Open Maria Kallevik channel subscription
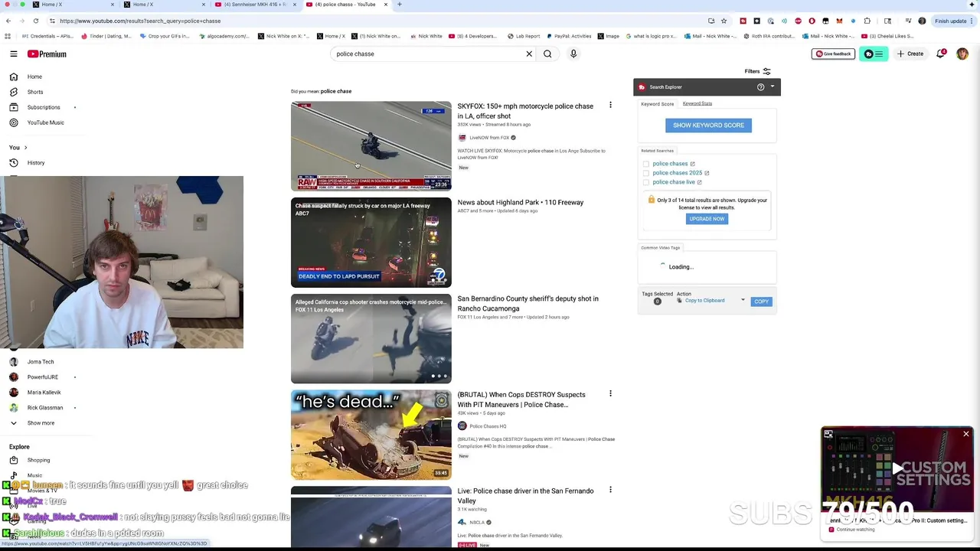This screenshot has width=980, height=551. pos(44,393)
